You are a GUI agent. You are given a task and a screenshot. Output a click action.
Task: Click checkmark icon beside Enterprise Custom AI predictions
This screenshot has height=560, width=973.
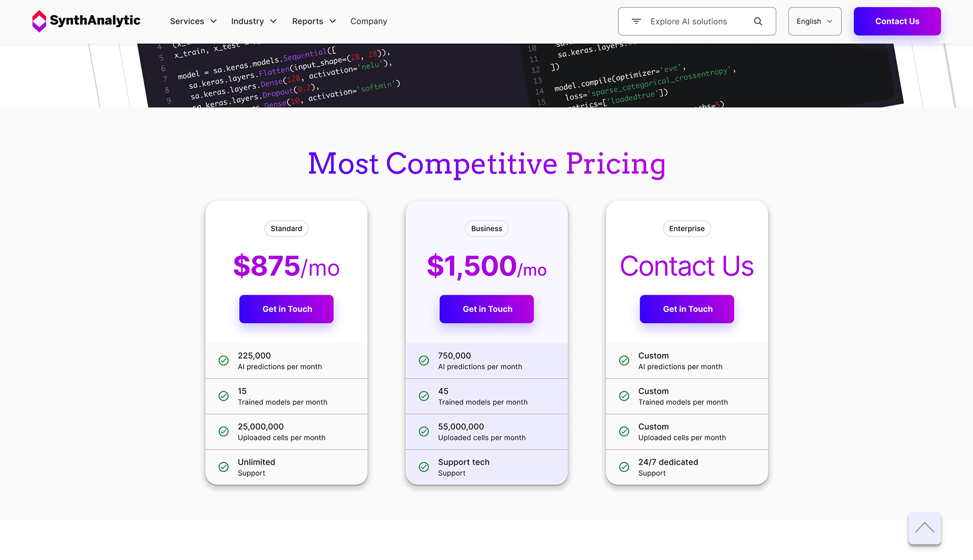[x=624, y=361]
